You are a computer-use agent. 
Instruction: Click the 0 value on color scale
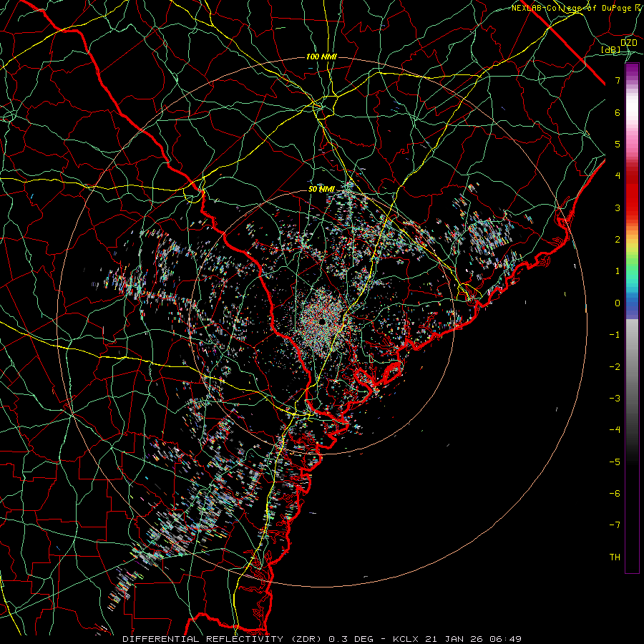pyautogui.click(x=618, y=303)
